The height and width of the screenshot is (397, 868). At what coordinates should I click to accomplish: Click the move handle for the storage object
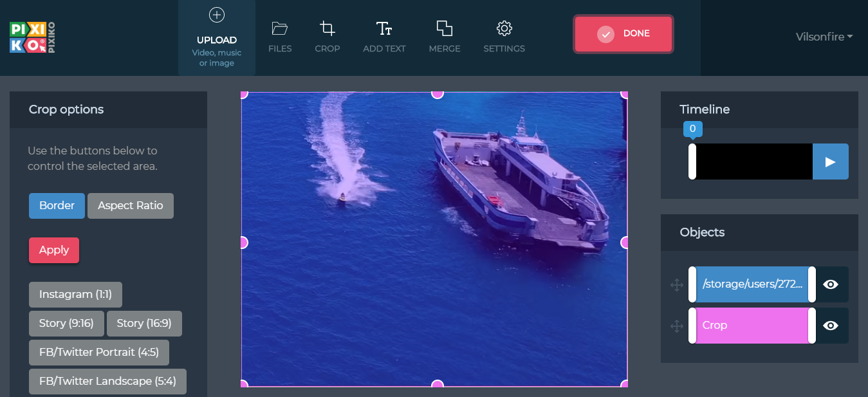[x=677, y=285]
